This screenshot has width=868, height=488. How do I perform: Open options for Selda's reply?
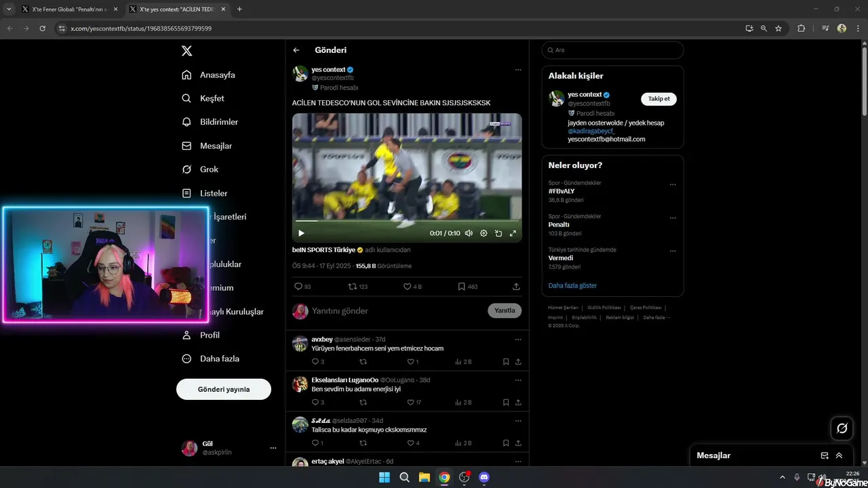(518, 420)
